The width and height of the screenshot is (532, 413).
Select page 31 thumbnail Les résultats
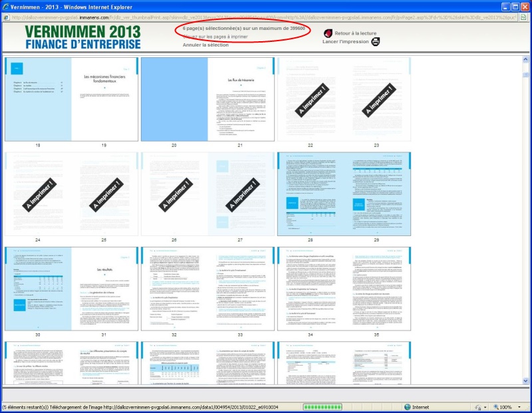[105, 289]
